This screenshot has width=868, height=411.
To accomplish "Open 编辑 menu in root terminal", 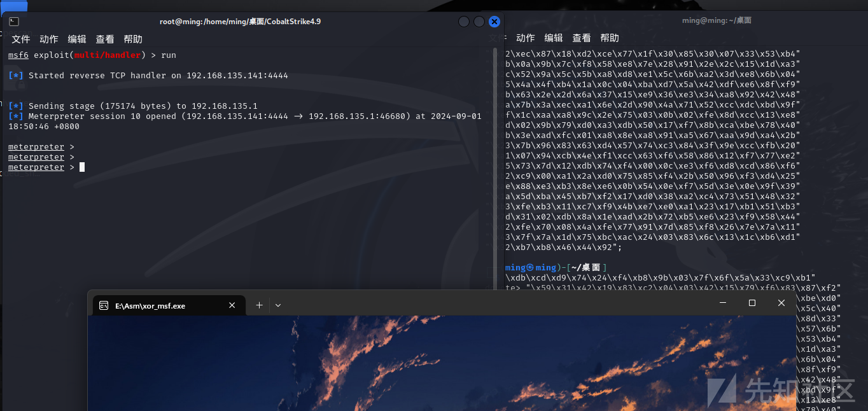I will [x=77, y=39].
